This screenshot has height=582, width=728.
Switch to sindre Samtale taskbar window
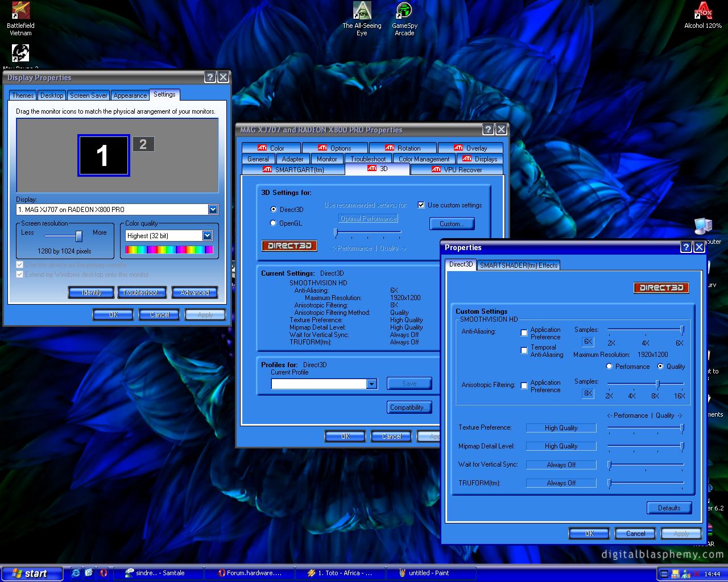coord(158,573)
